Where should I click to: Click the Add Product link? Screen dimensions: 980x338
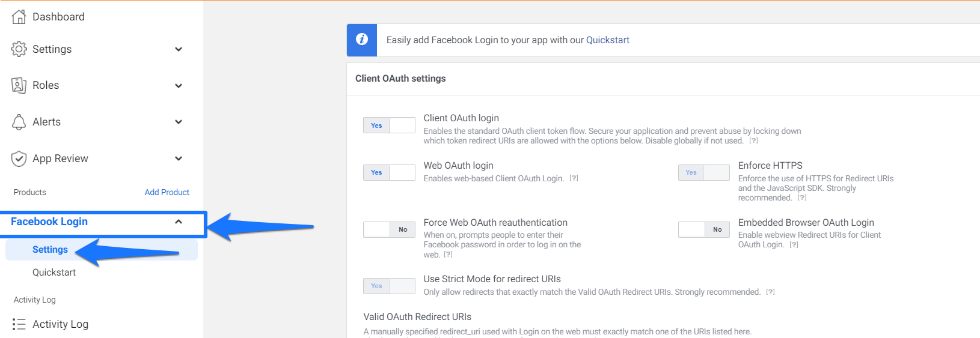(167, 192)
